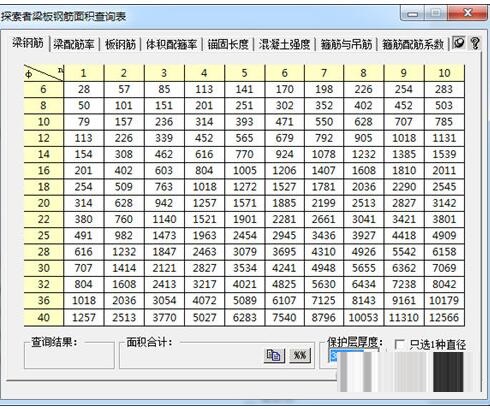Click cell value 1005 in row 16

coord(244,170)
